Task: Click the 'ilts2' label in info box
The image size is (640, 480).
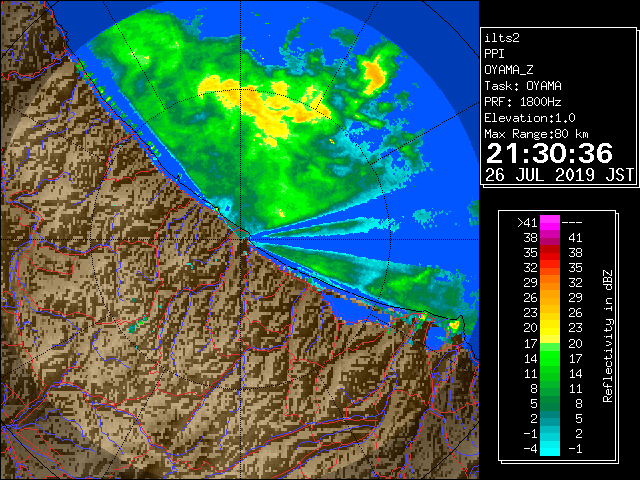Action: [502, 38]
